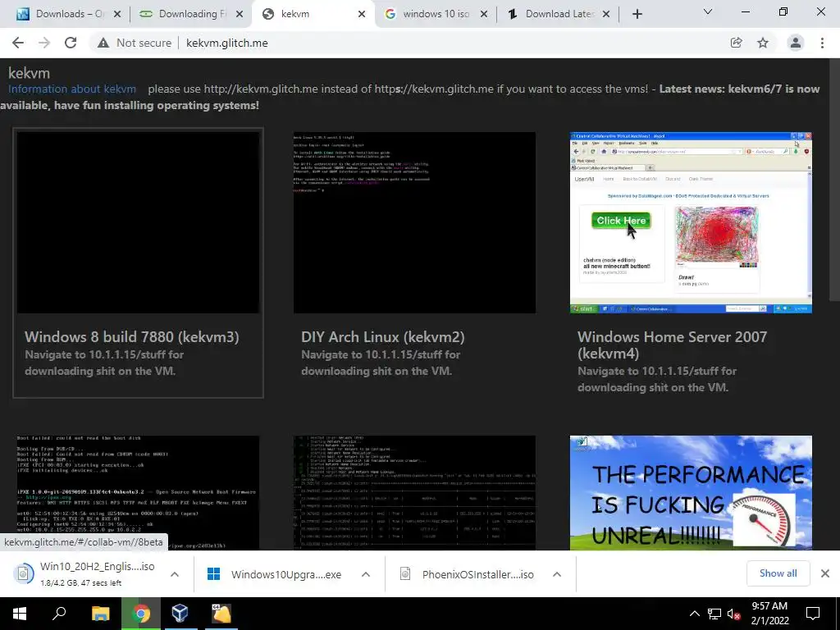Open the yellow taskbar app icon
The width and height of the screenshot is (840, 630).
coord(221,614)
